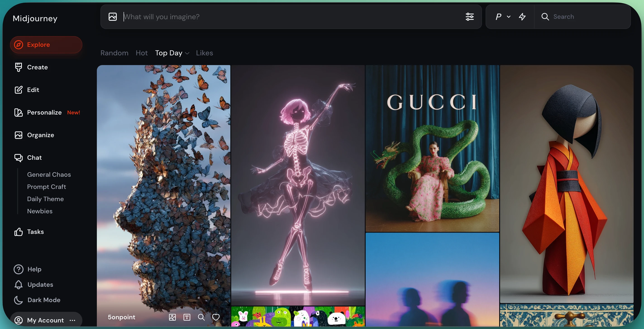Click the My Account avatar icon
Image resolution: width=644 pixels, height=329 pixels.
[x=19, y=320]
